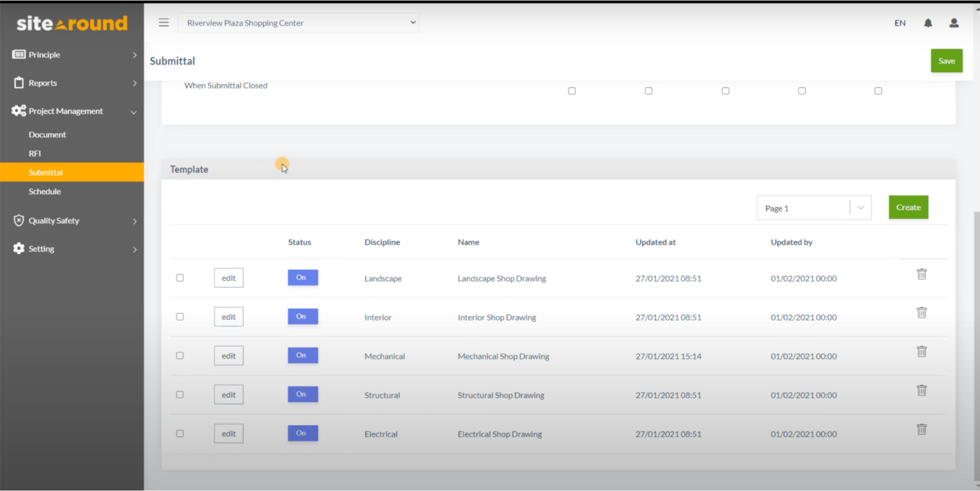The height and width of the screenshot is (491, 980).
Task: Open the hamburger menu icon
Action: pyautogui.click(x=164, y=22)
